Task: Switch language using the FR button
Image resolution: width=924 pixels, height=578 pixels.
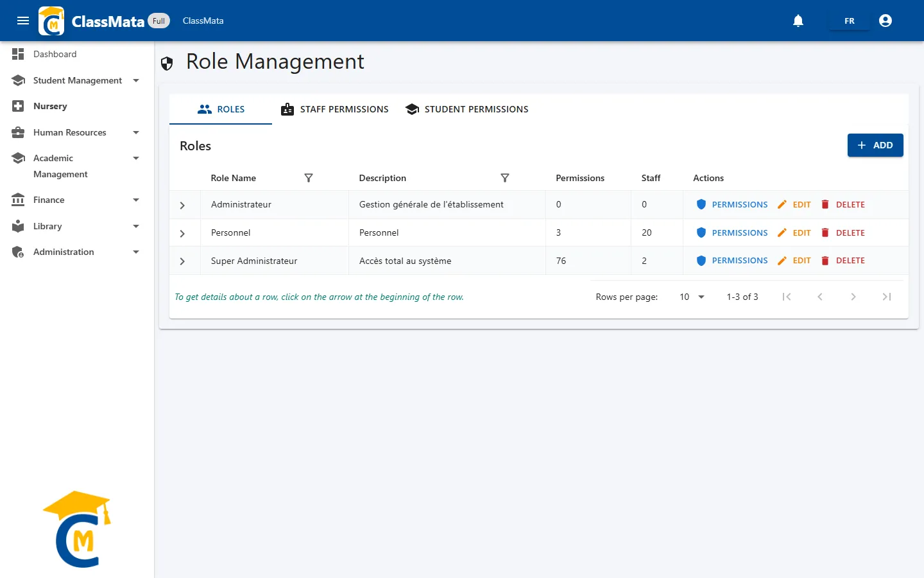Action: click(x=850, y=21)
